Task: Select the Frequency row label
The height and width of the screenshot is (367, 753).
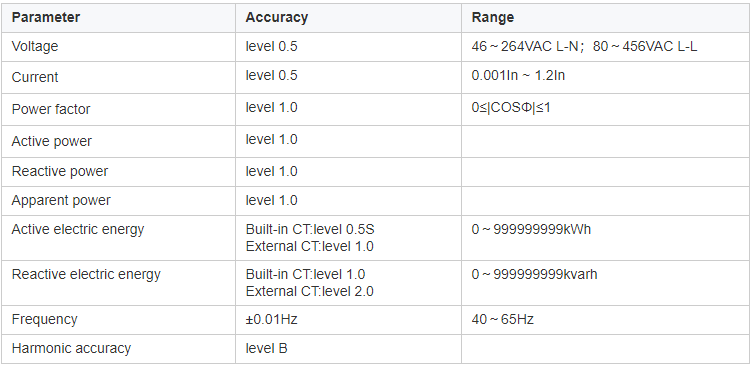Action: [44, 320]
